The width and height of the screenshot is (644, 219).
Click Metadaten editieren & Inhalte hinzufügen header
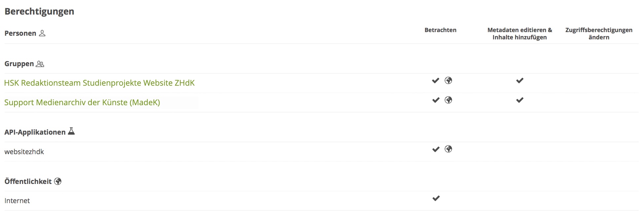(x=519, y=34)
